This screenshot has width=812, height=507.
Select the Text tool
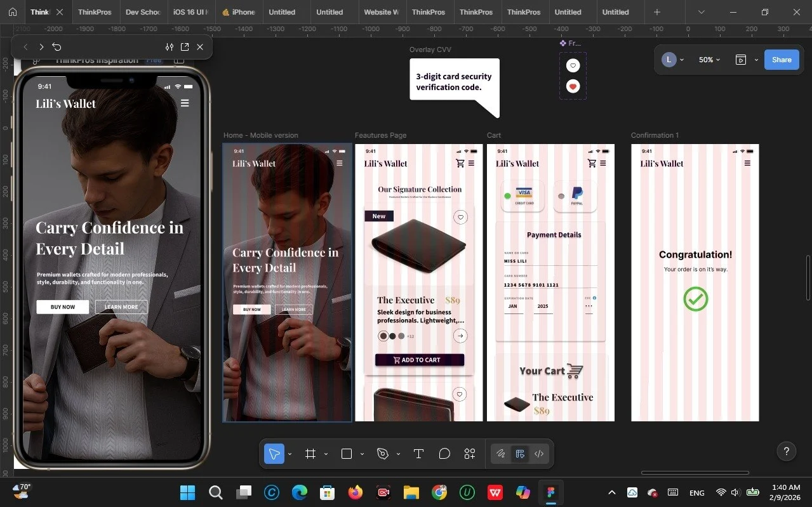pos(418,454)
